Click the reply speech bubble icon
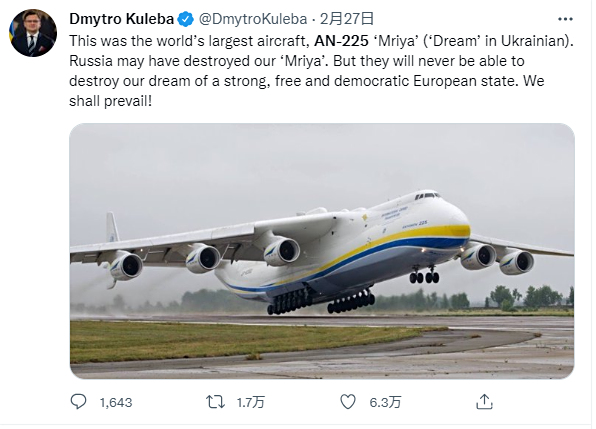The height and width of the screenshot is (429, 596). pos(79,402)
